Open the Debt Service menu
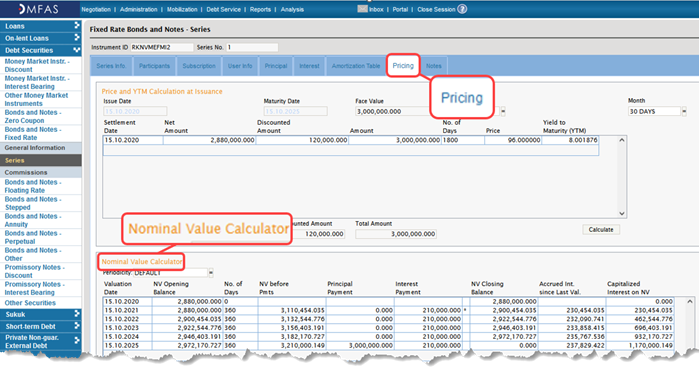699x367 pixels. [x=223, y=9]
